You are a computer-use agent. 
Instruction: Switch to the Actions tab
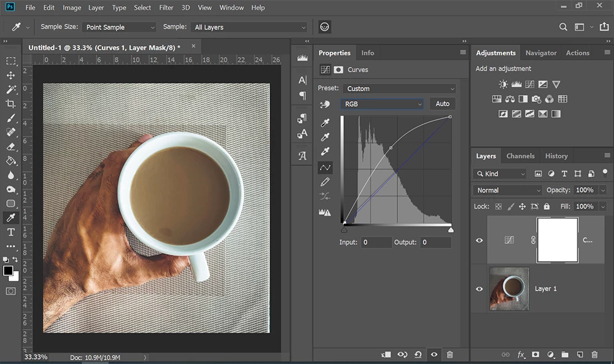pos(578,53)
